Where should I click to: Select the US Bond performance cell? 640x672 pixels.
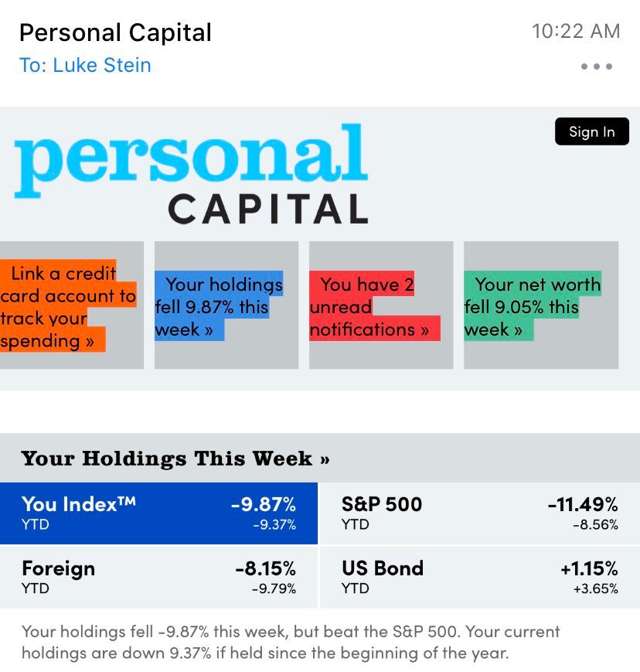[479, 577]
